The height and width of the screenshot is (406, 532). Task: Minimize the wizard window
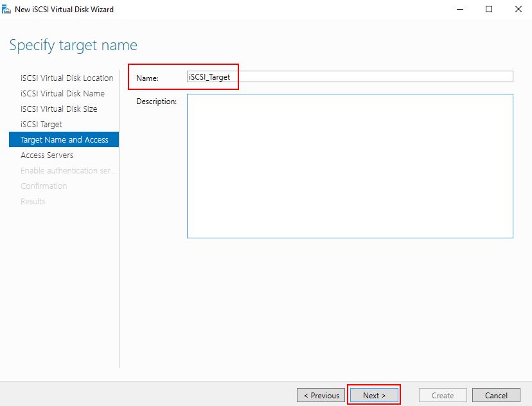click(460, 9)
